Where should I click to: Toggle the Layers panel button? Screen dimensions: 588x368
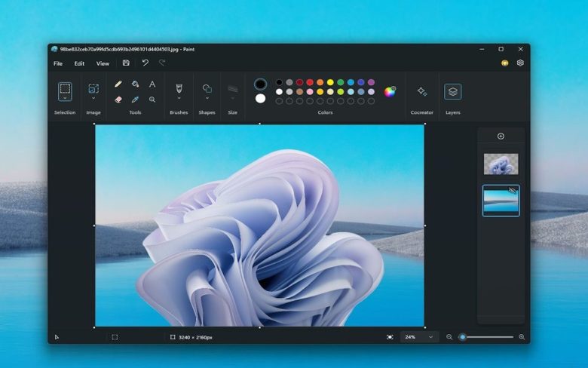(452, 92)
